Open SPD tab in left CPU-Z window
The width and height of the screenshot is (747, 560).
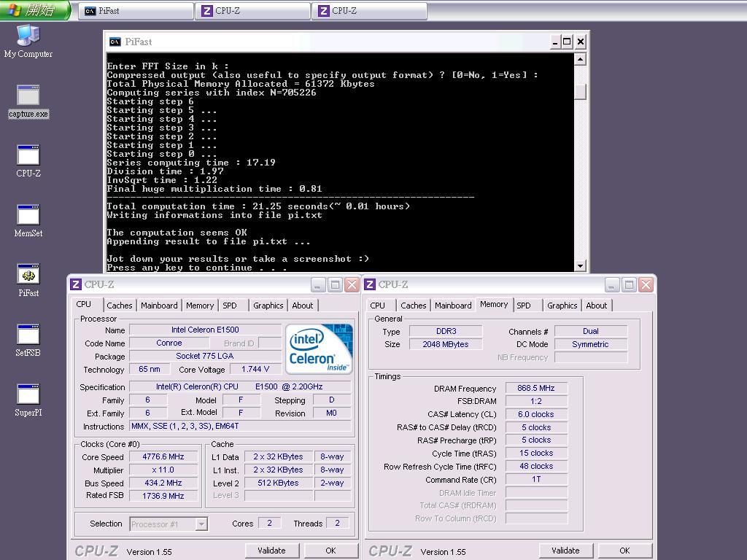click(x=230, y=306)
